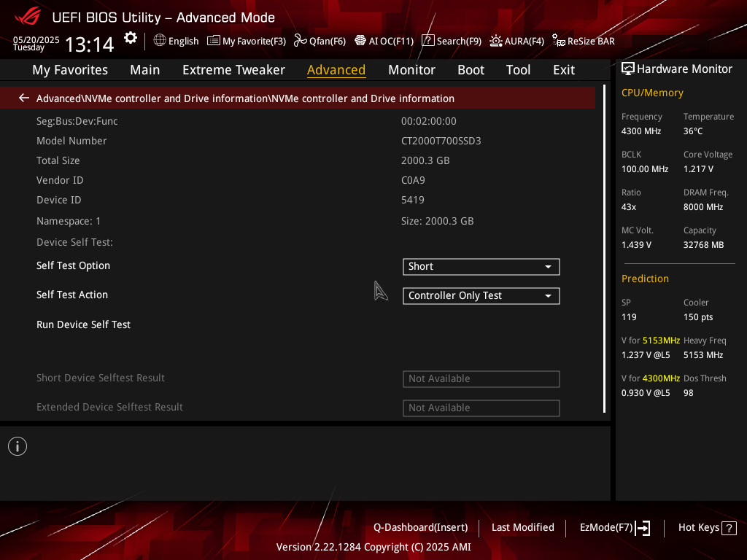Click the date 05/20/2025
The width and height of the screenshot is (747, 560).
(36, 39)
